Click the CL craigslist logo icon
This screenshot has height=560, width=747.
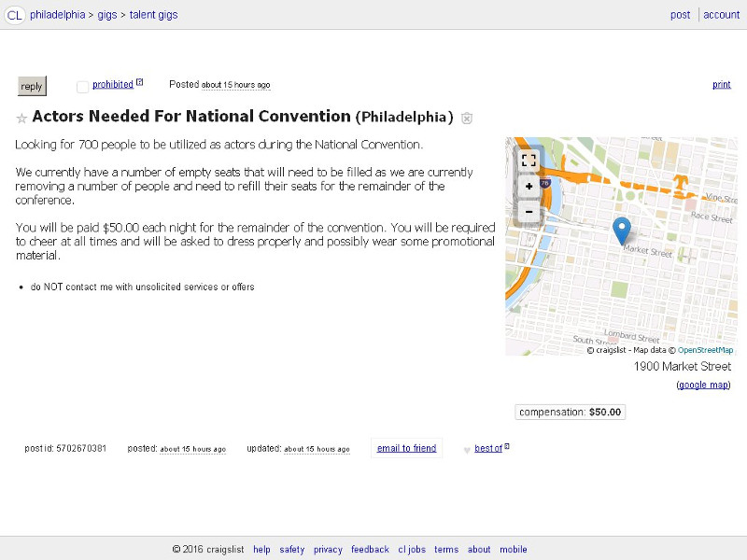(15, 15)
